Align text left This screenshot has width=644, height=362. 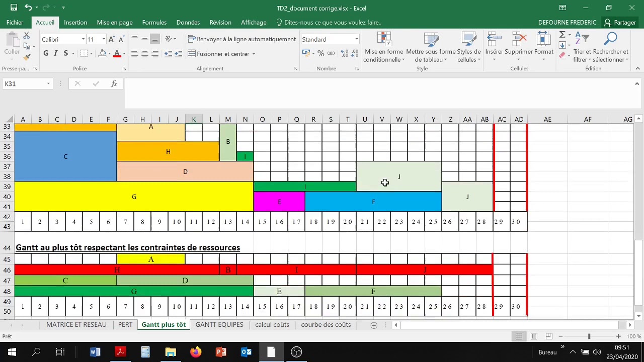click(134, 53)
